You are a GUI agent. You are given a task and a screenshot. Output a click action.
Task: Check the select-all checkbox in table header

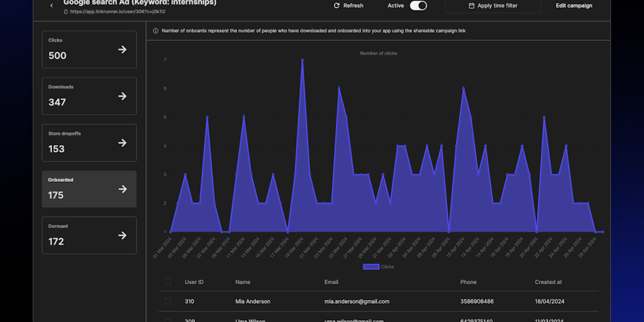(167, 282)
